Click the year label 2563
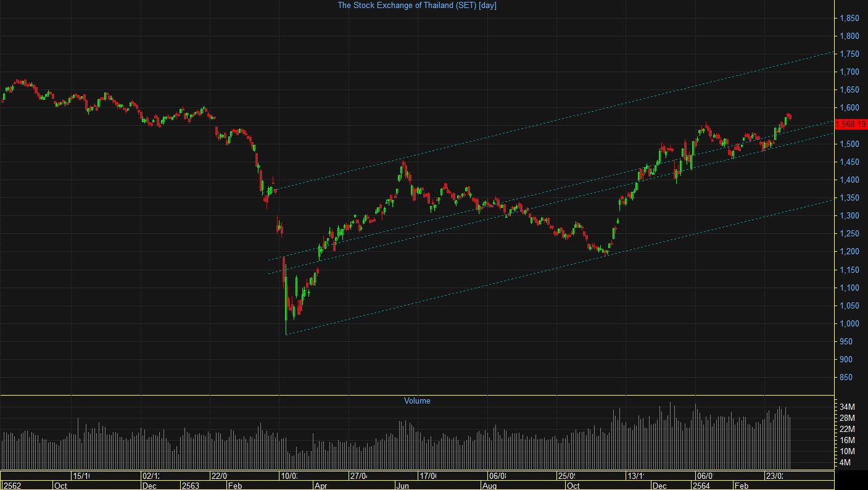This screenshot has width=868, height=490. pyautogui.click(x=190, y=486)
